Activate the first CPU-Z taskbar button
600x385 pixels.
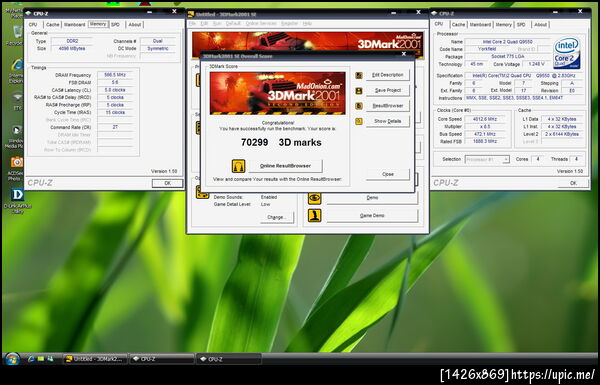point(161,359)
